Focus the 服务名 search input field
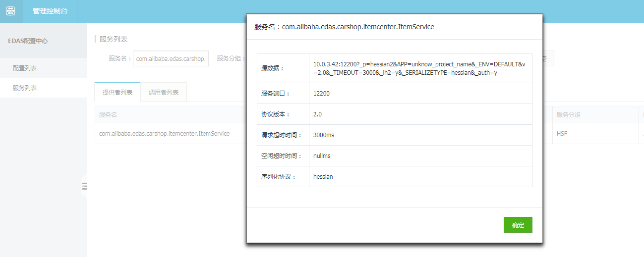 pos(171,58)
